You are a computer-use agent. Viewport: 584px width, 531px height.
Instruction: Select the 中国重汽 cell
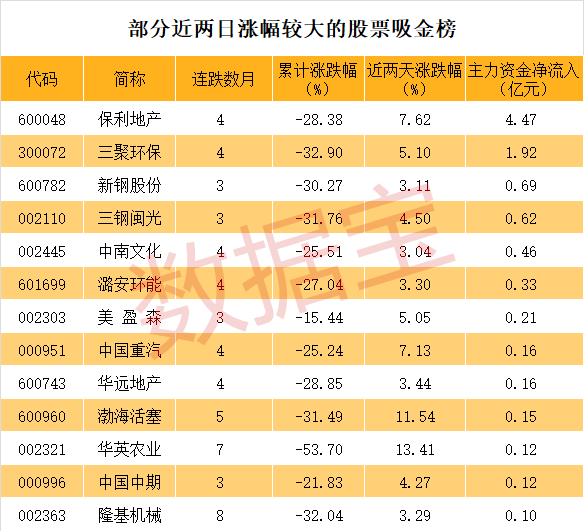coord(129,351)
